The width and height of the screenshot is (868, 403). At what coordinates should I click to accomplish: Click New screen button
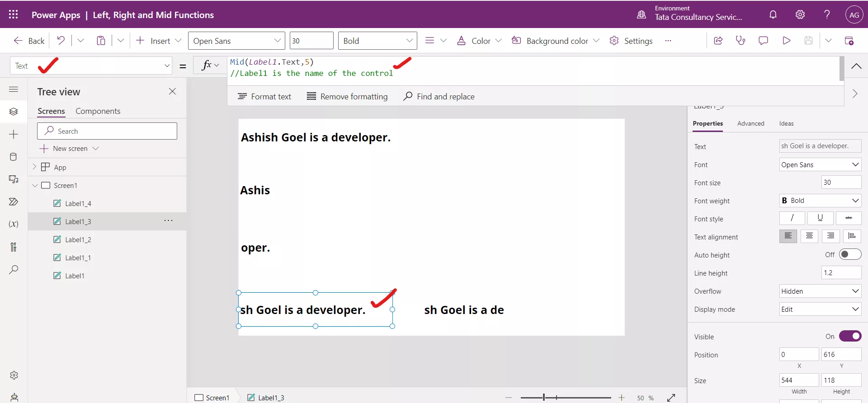[69, 148]
